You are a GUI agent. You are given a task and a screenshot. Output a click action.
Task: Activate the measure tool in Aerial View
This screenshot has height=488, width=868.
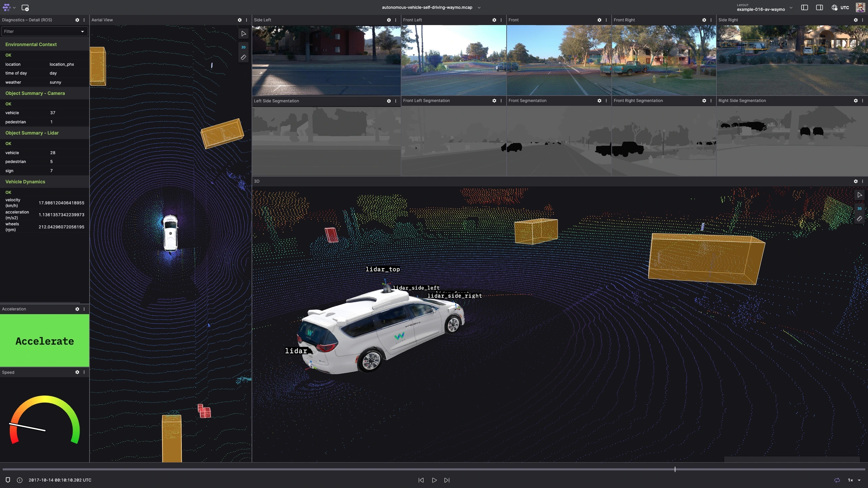(243, 58)
